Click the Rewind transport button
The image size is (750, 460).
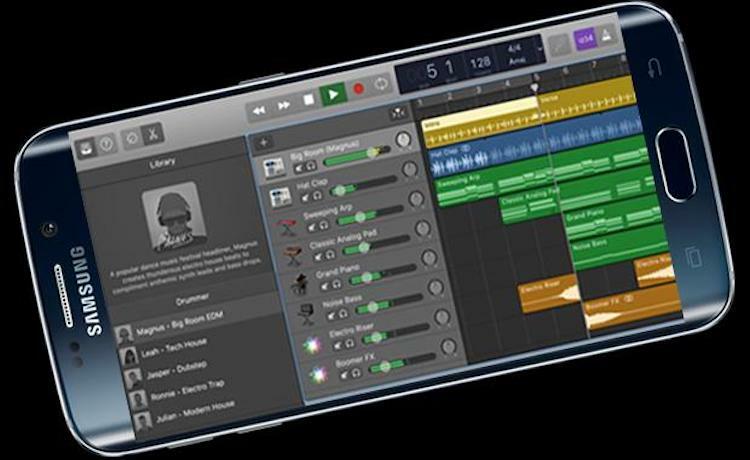258,106
